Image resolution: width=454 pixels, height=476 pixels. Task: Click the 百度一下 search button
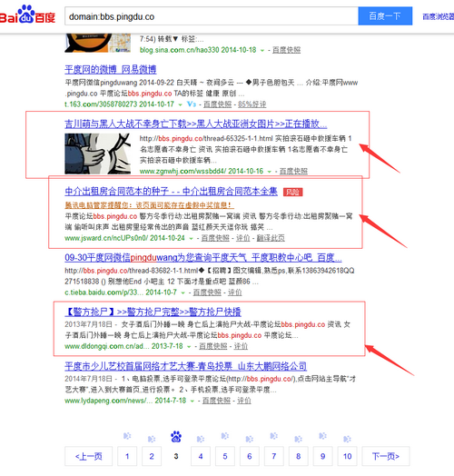tap(385, 16)
